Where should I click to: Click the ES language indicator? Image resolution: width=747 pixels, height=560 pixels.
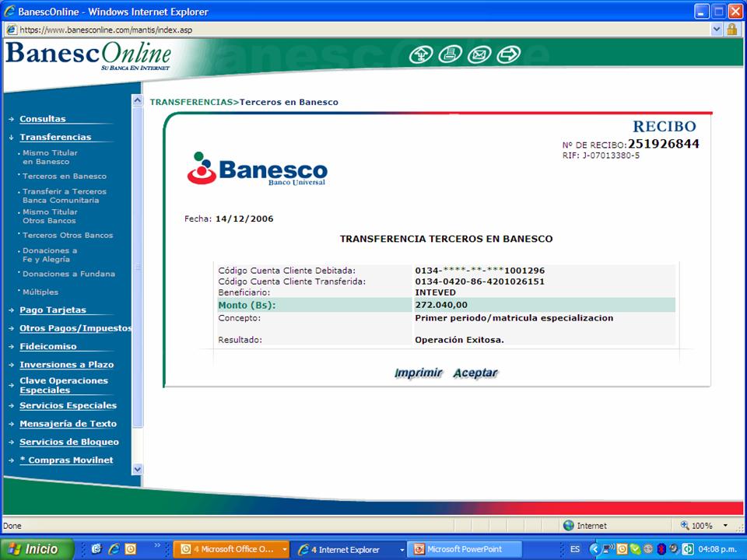[575, 549]
